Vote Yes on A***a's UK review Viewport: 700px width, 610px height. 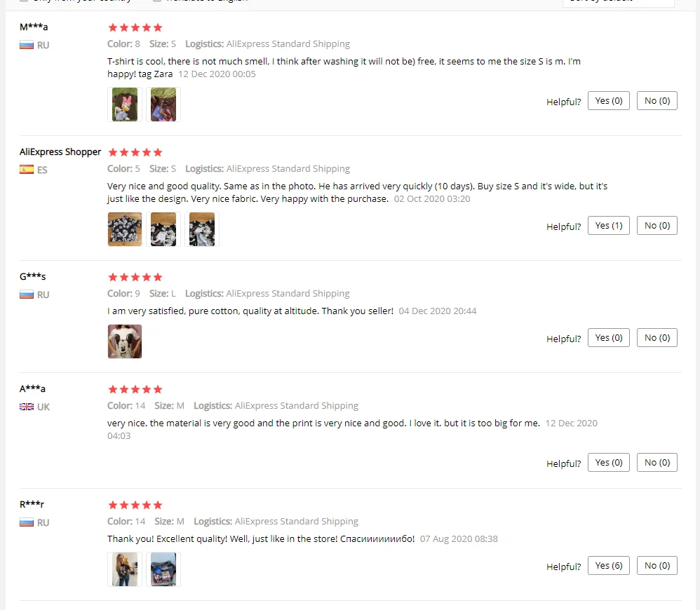609,463
